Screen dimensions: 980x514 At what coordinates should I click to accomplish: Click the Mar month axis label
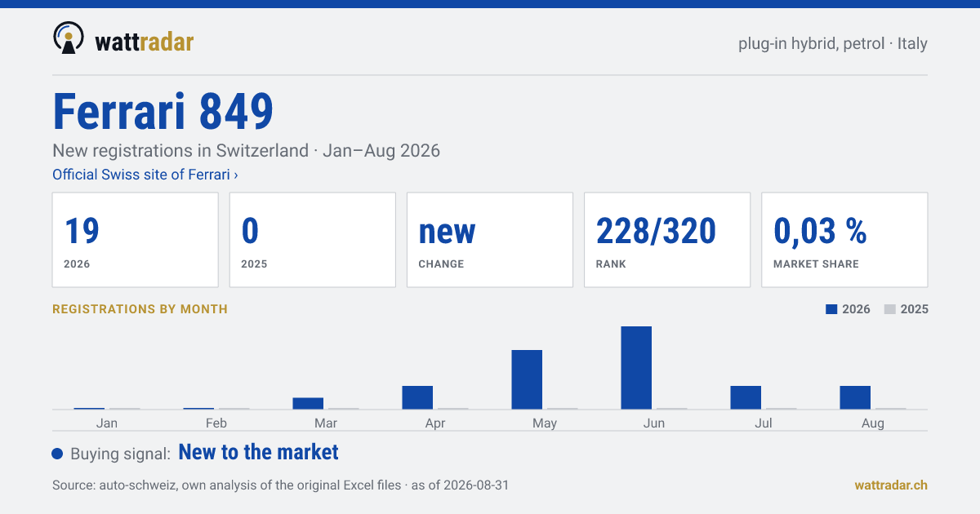326,423
